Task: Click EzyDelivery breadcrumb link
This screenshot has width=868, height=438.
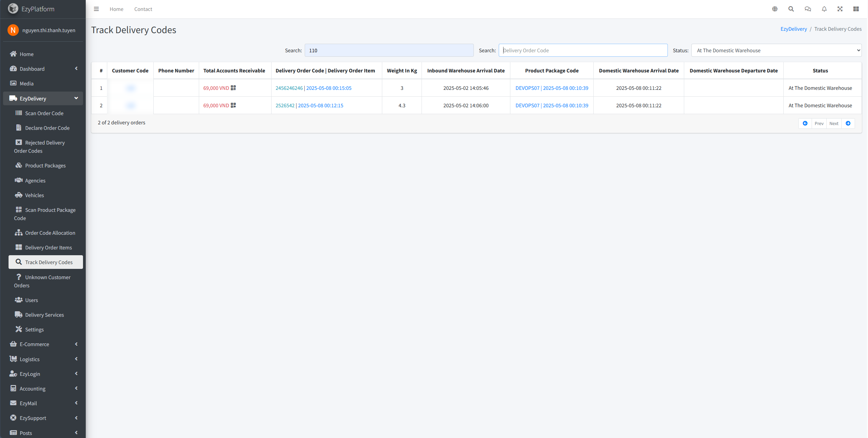Action: 794,29
